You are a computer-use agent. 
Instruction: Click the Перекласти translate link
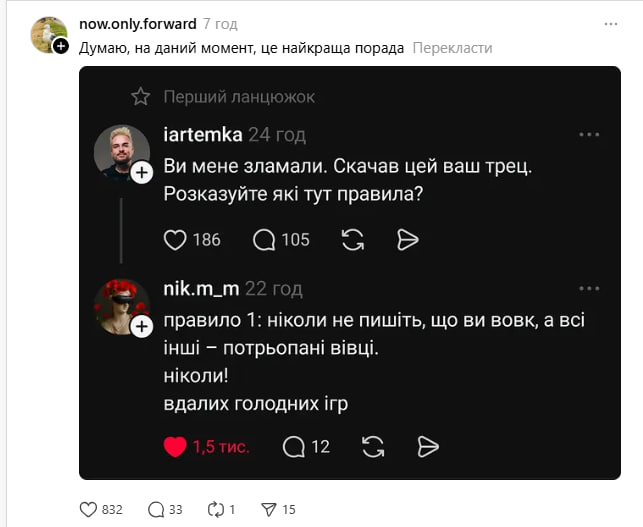[452, 47]
